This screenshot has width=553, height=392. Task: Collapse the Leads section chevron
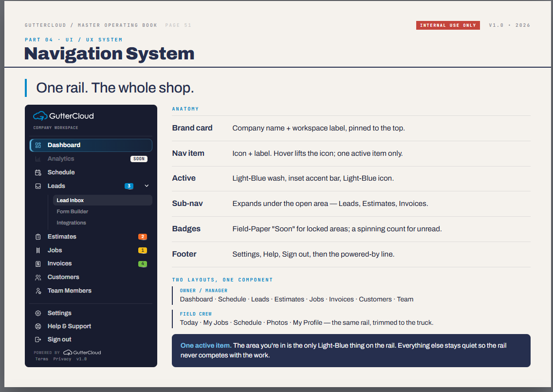coord(147,186)
